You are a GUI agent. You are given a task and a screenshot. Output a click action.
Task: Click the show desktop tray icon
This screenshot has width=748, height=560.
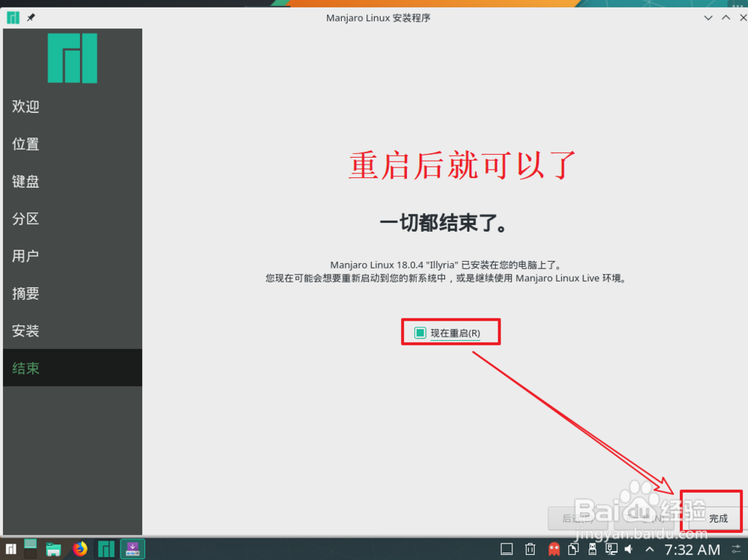[506, 550]
